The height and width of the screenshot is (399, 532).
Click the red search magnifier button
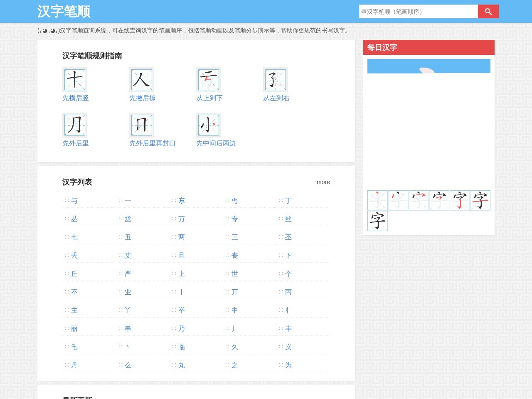tap(488, 12)
